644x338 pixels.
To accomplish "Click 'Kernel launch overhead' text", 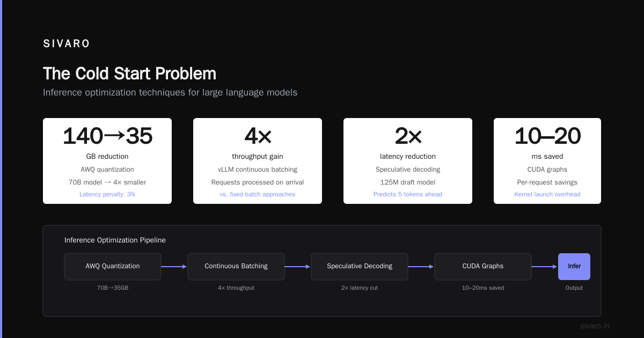I will click(x=547, y=194).
